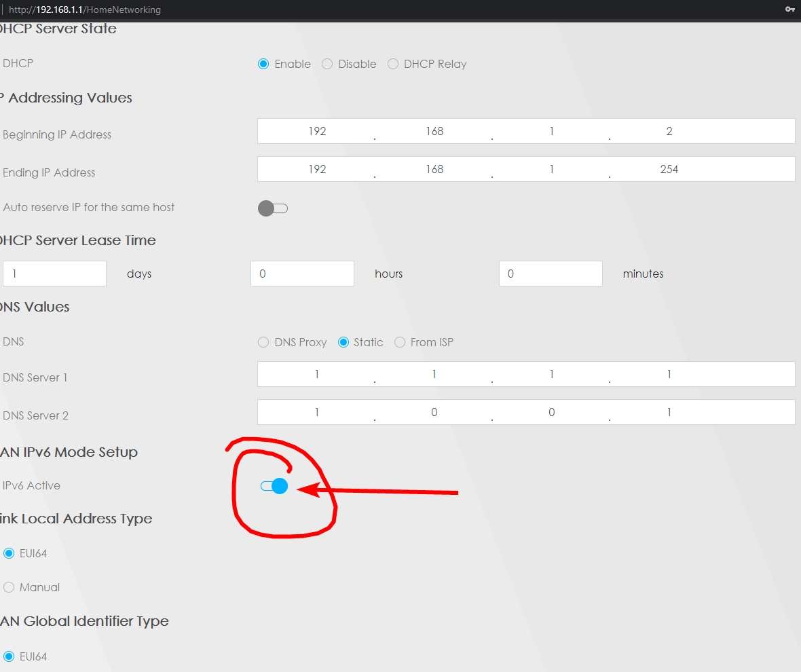Select EUI64 under Link Local Address Type
Image resolution: width=801 pixels, height=672 pixels.
point(9,553)
